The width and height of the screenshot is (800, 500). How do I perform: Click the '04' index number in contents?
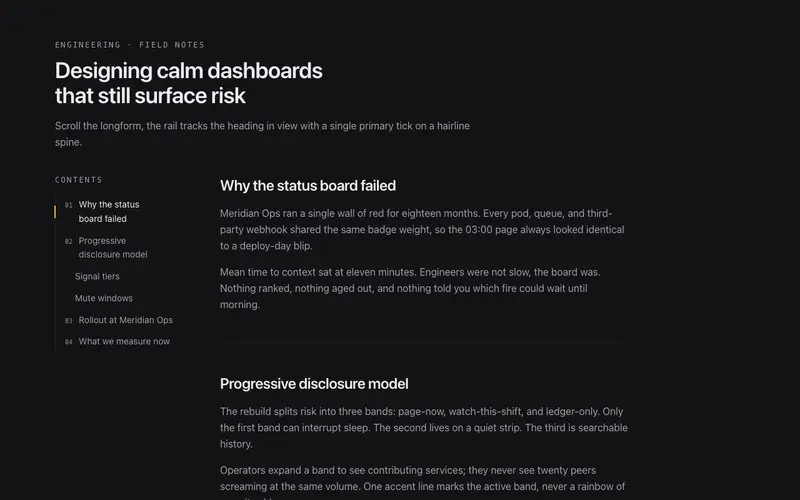tap(68, 342)
